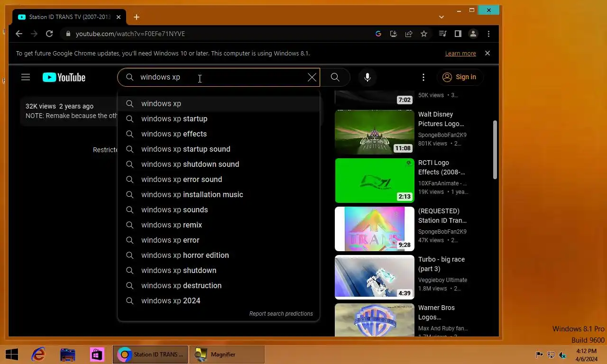Click the address bar URL
The height and width of the screenshot is (364, 607).
(x=130, y=34)
